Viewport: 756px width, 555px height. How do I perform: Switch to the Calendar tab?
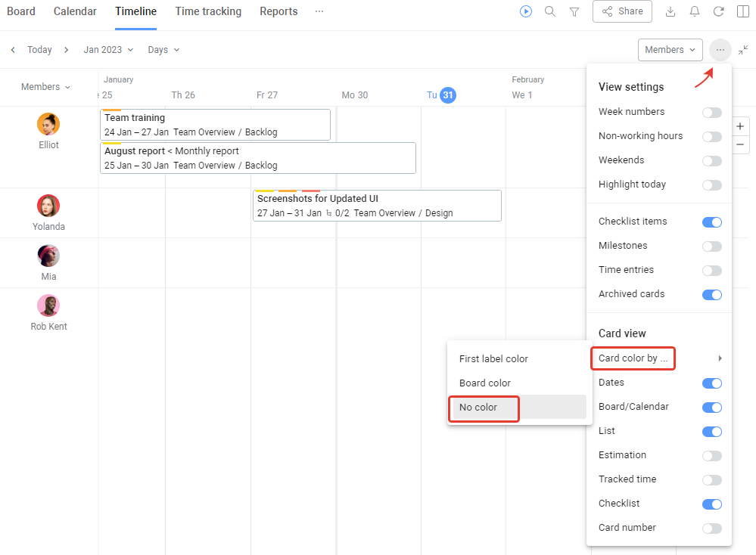pyautogui.click(x=75, y=11)
